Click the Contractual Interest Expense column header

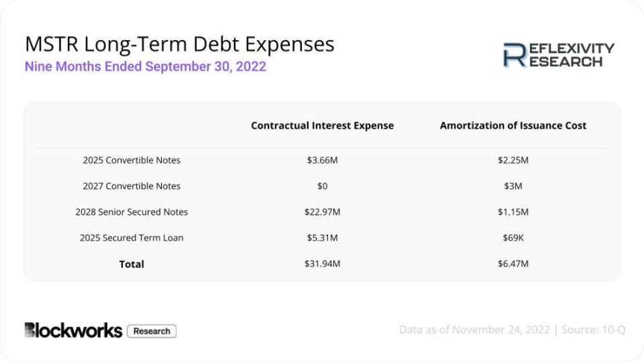point(322,126)
